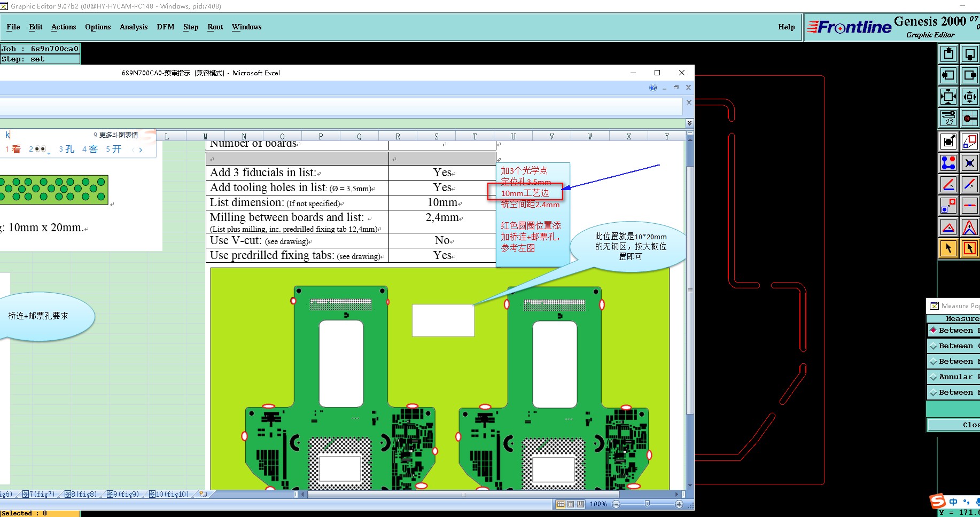Image resolution: width=980 pixels, height=517 pixels.
Task: Click the snap grid icon with red square
Action: click(x=970, y=118)
